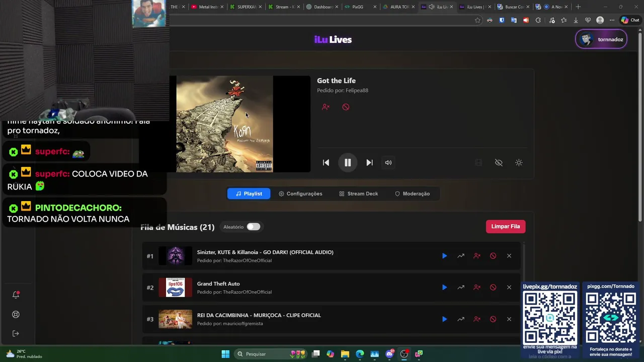Play Grand Theft Auto queue item now

tap(444, 287)
